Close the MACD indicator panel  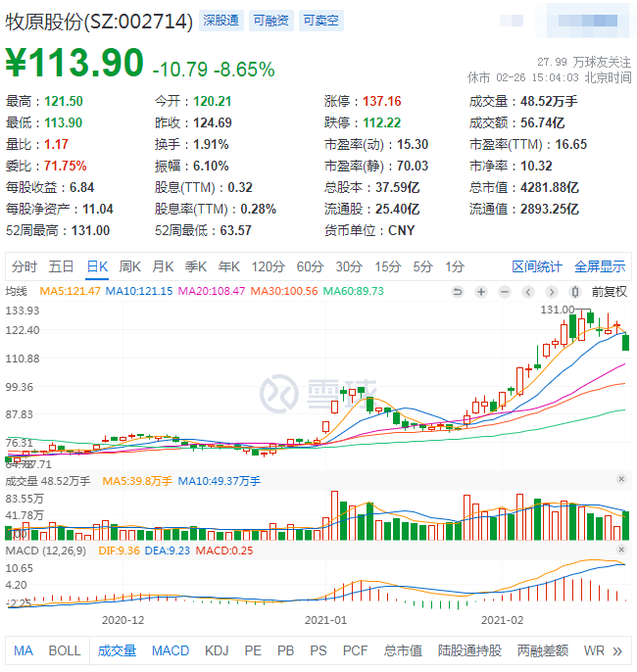(x=621, y=550)
